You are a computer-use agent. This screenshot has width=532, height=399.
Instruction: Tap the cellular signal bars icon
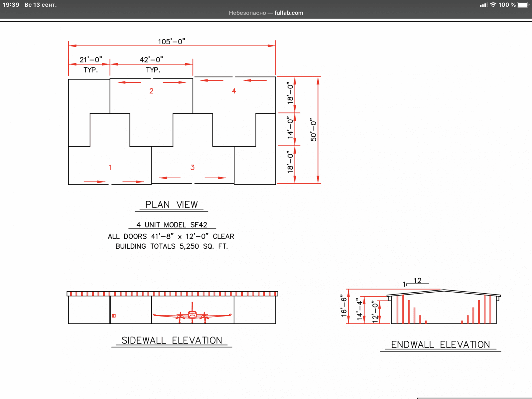point(483,5)
